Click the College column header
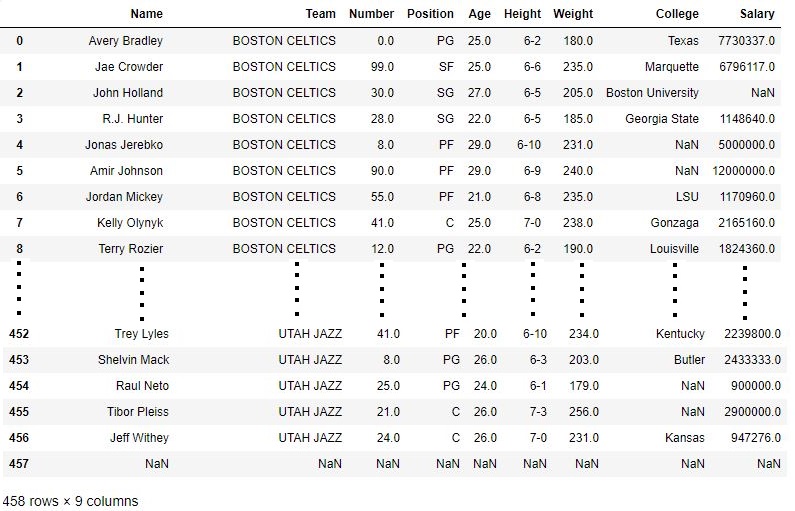 click(677, 14)
